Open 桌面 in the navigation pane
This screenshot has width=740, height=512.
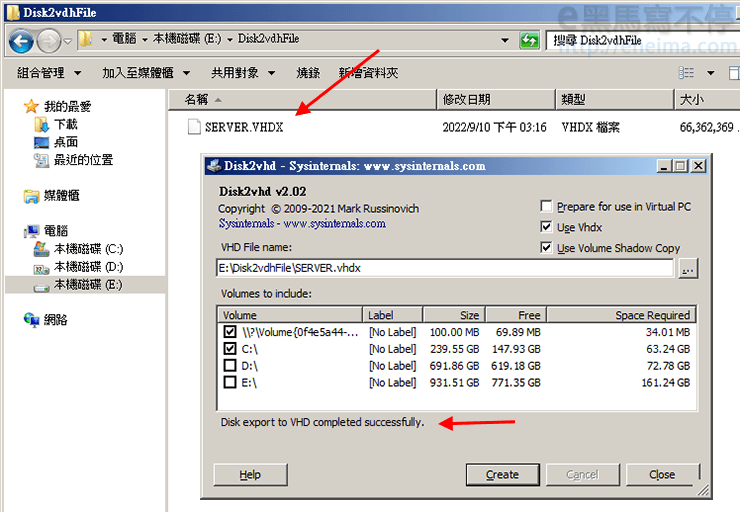66,142
